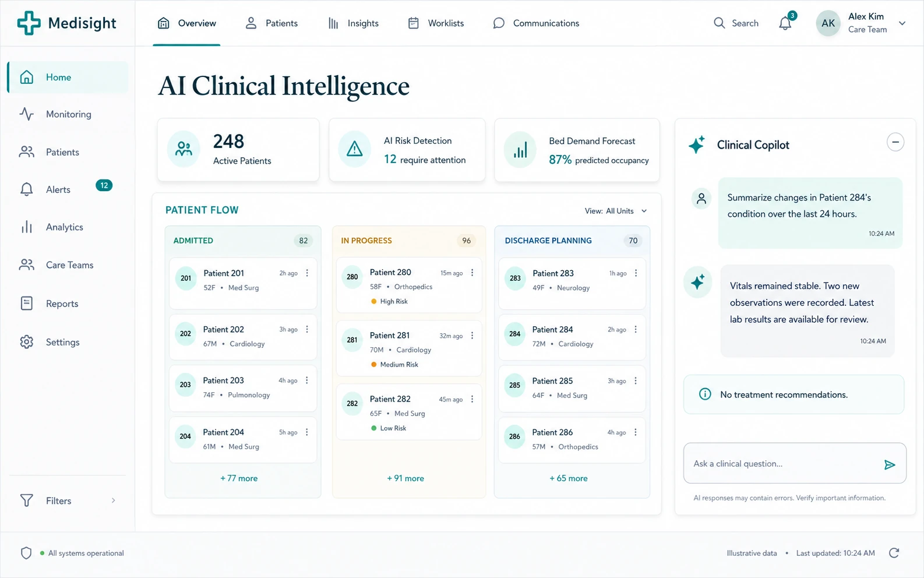This screenshot has height=578, width=924.
Task: Click the AK user avatar
Action: (828, 23)
